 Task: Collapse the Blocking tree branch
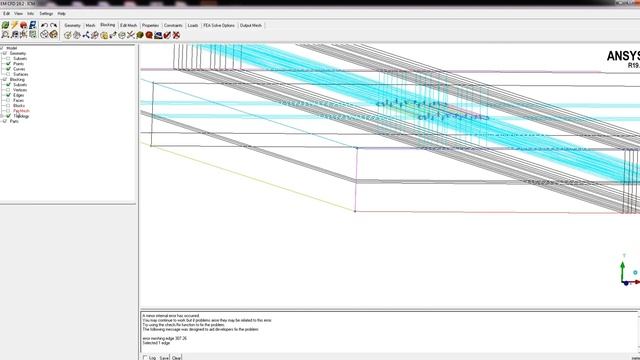click(1, 79)
